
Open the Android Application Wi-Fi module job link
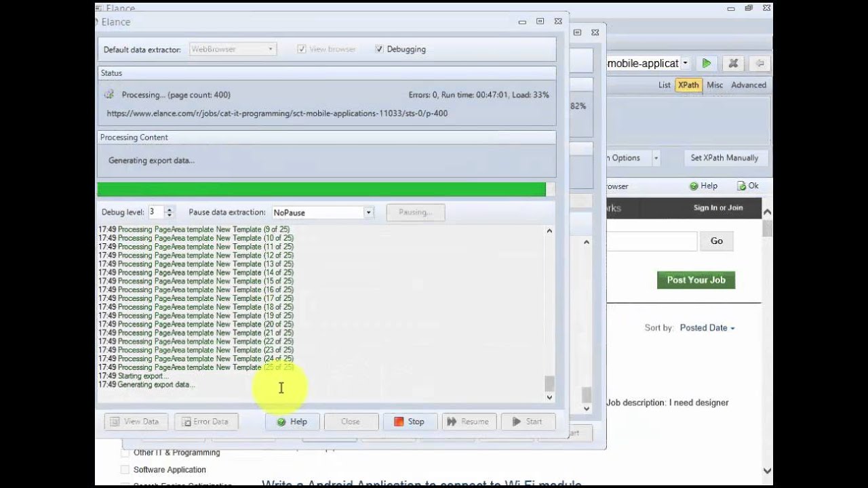coord(422,484)
